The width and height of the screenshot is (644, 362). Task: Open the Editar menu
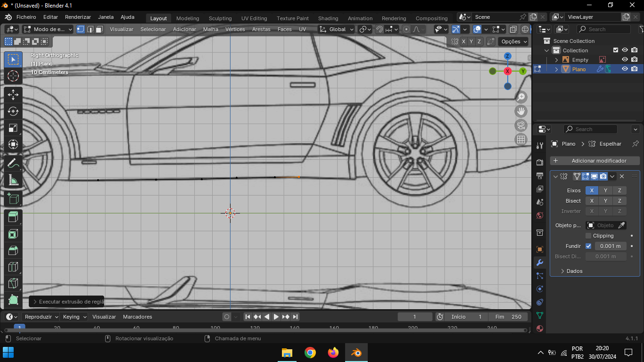click(x=50, y=17)
